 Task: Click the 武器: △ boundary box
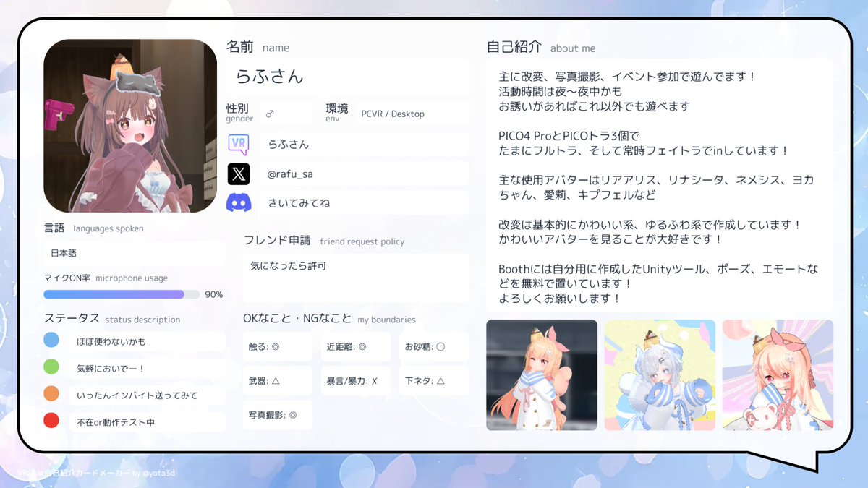point(278,381)
